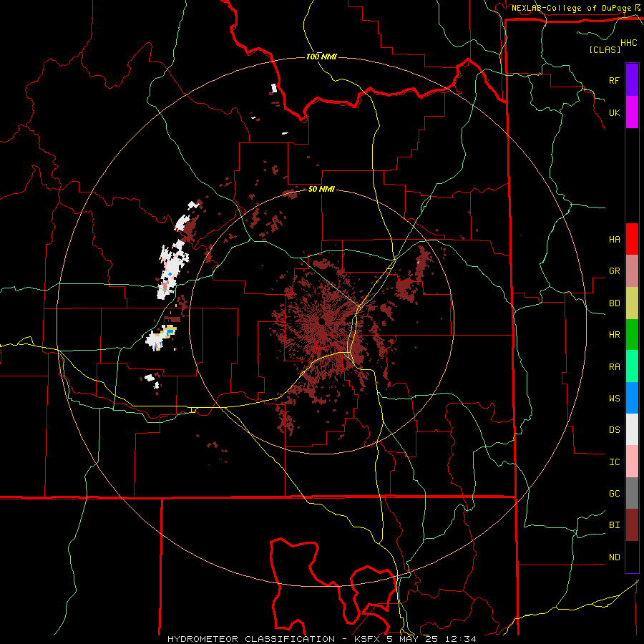This screenshot has width=644, height=644.
Task: Click the UK magenta legend swatch
Action: [x=632, y=112]
